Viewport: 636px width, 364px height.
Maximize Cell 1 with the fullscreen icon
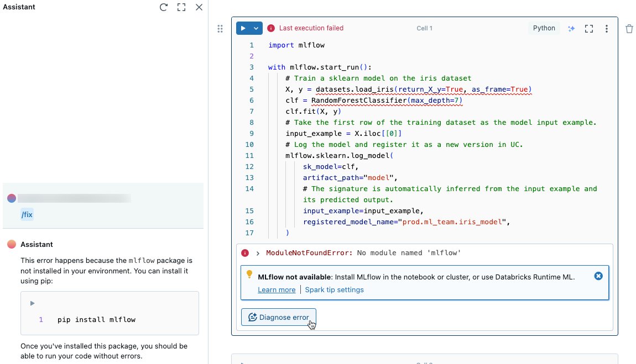click(x=589, y=28)
